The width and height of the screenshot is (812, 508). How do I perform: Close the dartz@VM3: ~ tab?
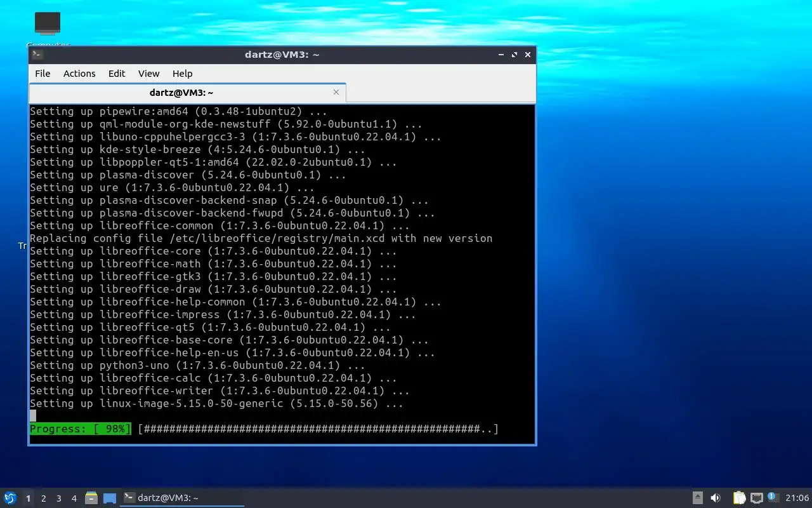coord(336,92)
